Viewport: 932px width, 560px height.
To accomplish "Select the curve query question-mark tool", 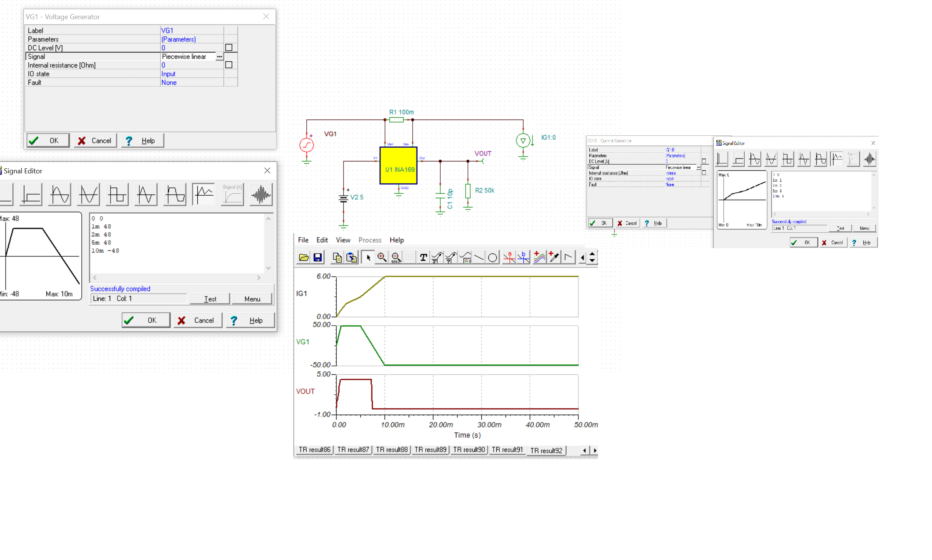I will (451, 257).
